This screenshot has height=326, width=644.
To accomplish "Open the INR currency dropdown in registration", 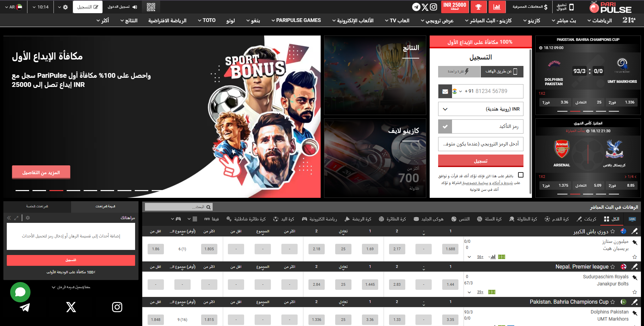I will [480, 109].
